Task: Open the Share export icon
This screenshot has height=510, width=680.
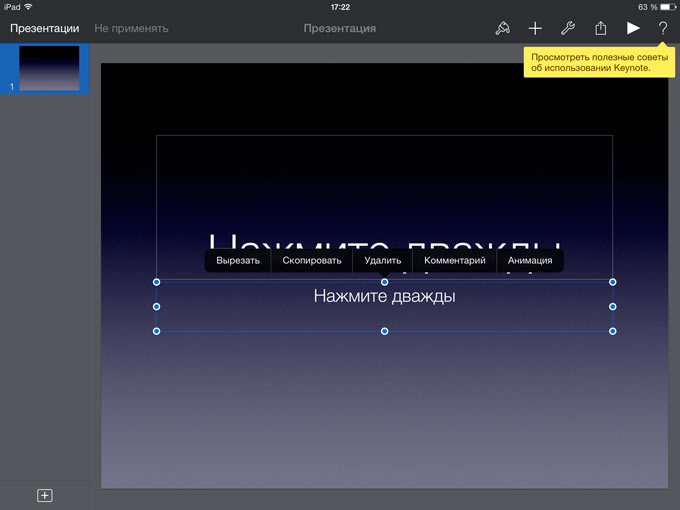Action: pyautogui.click(x=600, y=29)
